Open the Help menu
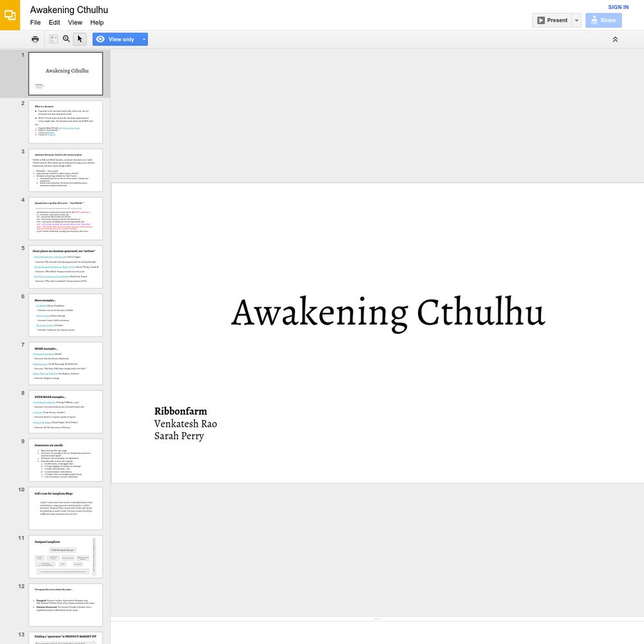Screen dimensions: 644x644 [97, 23]
